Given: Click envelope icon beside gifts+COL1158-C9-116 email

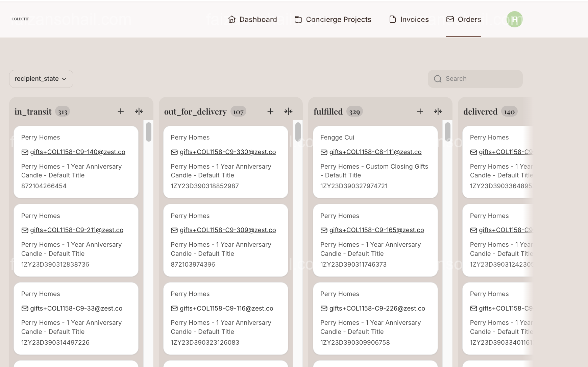Looking at the screenshot, I should (x=174, y=309).
